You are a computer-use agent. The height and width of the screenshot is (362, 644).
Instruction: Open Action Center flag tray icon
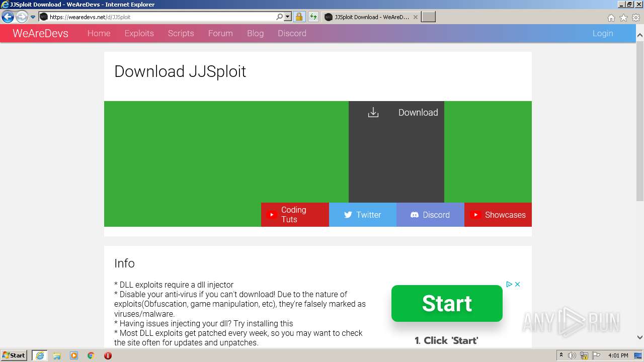click(596, 355)
